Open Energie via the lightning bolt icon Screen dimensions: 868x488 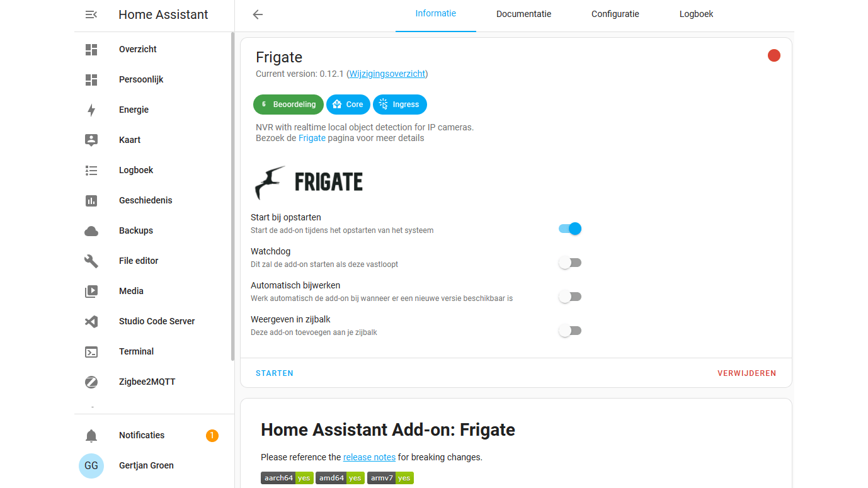click(91, 110)
